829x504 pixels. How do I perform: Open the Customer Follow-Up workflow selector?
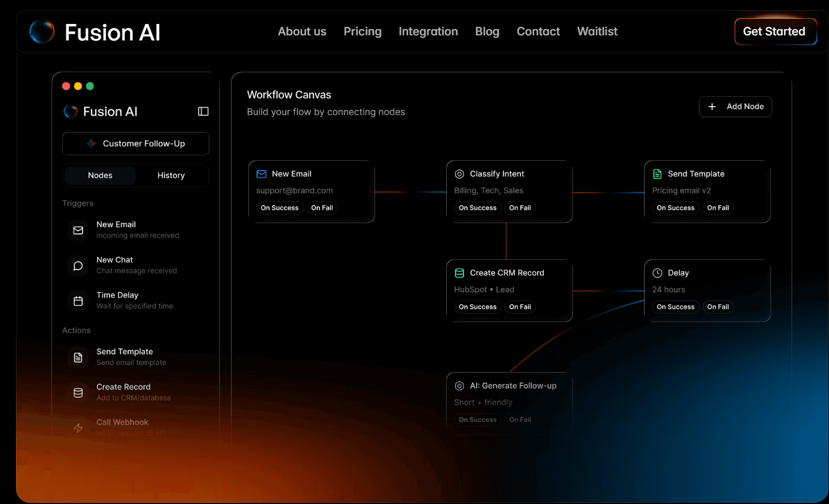(136, 144)
